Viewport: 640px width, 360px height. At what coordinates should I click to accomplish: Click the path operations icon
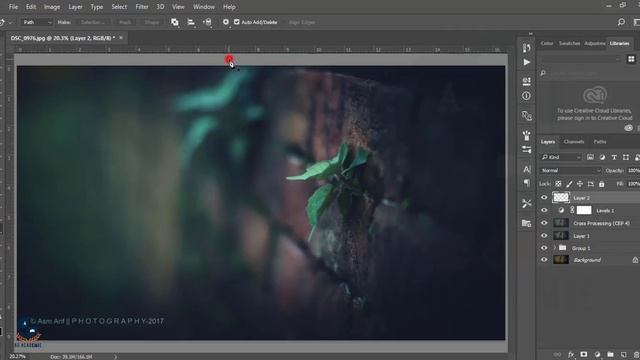(x=175, y=22)
